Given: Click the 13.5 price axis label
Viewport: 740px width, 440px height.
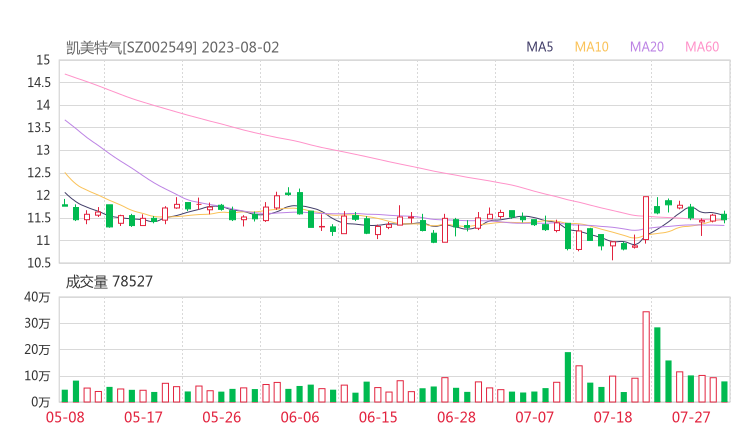Looking at the screenshot, I should (39, 127).
